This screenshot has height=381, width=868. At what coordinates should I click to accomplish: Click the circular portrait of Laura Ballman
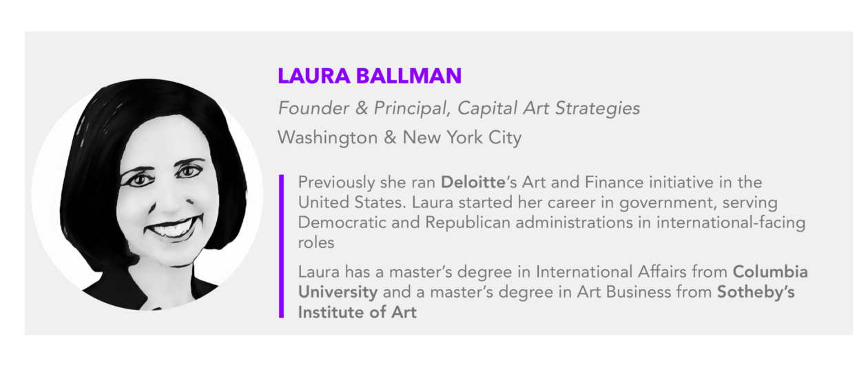point(147,194)
